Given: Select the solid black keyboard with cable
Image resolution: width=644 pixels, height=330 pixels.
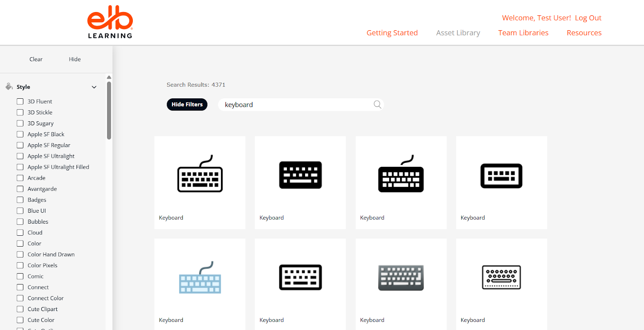Looking at the screenshot, I should point(401,174).
